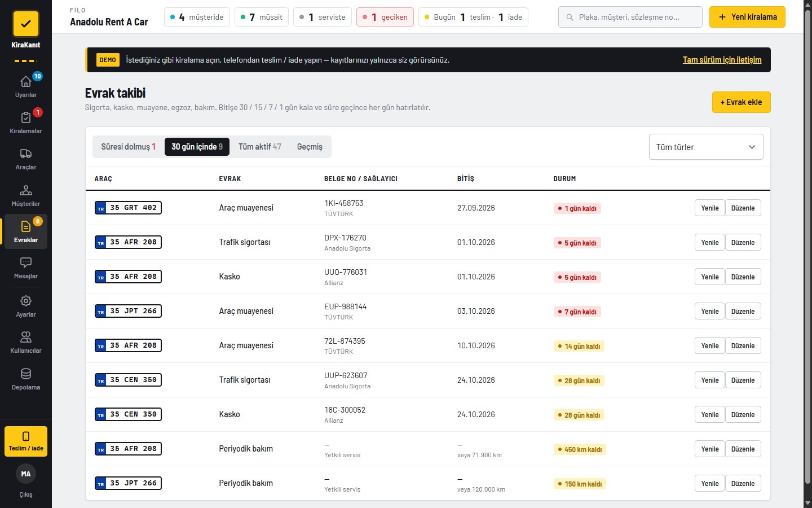Switch to the Süresi dolmuş tab
Image resolution: width=812 pixels, height=508 pixels.
[129, 147]
